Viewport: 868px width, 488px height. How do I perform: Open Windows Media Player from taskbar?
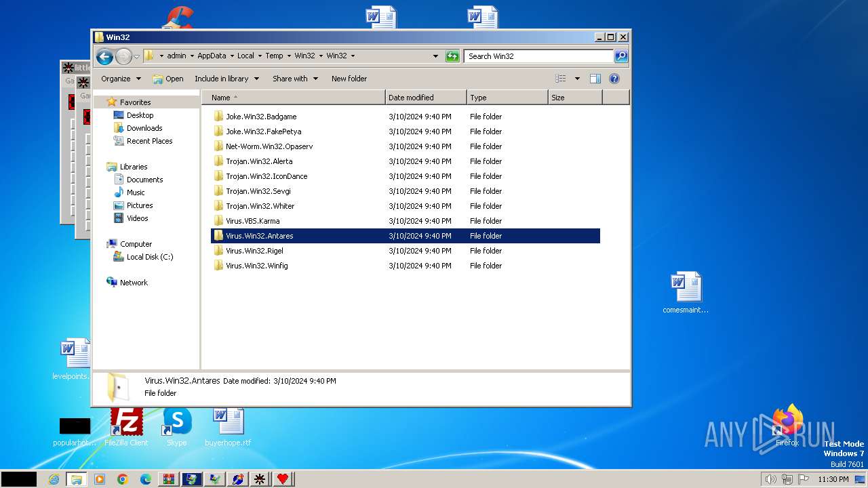pyautogui.click(x=100, y=479)
